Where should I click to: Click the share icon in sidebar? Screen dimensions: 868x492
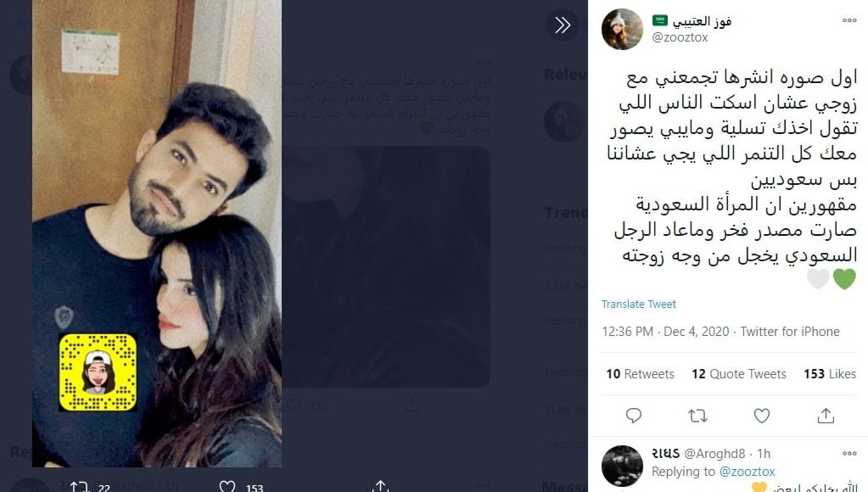click(826, 415)
